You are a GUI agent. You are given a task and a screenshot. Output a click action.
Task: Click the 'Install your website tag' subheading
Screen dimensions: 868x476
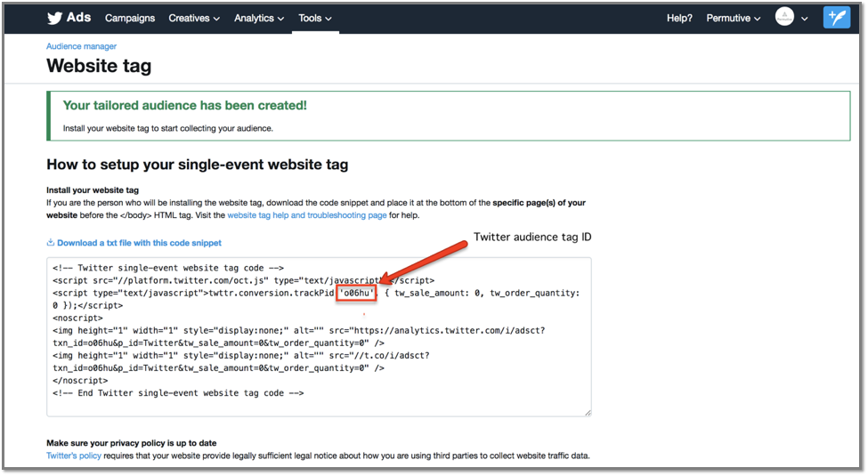point(93,190)
